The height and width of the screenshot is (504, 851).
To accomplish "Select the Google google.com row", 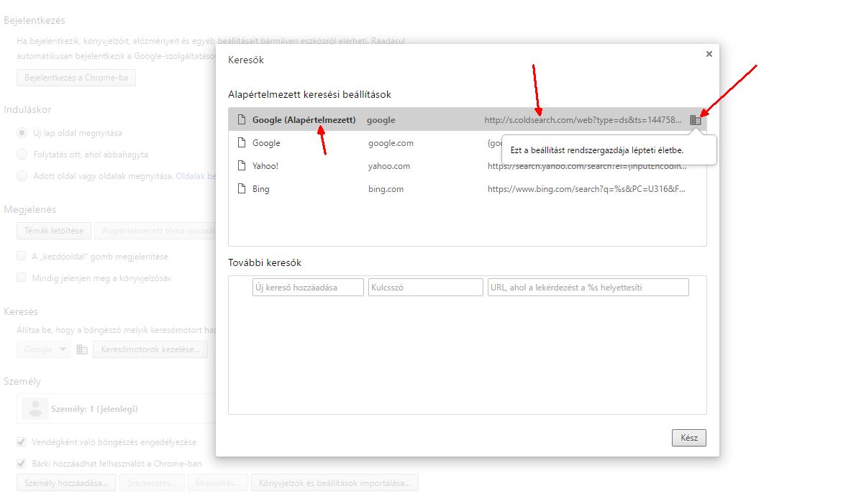I will coord(468,142).
